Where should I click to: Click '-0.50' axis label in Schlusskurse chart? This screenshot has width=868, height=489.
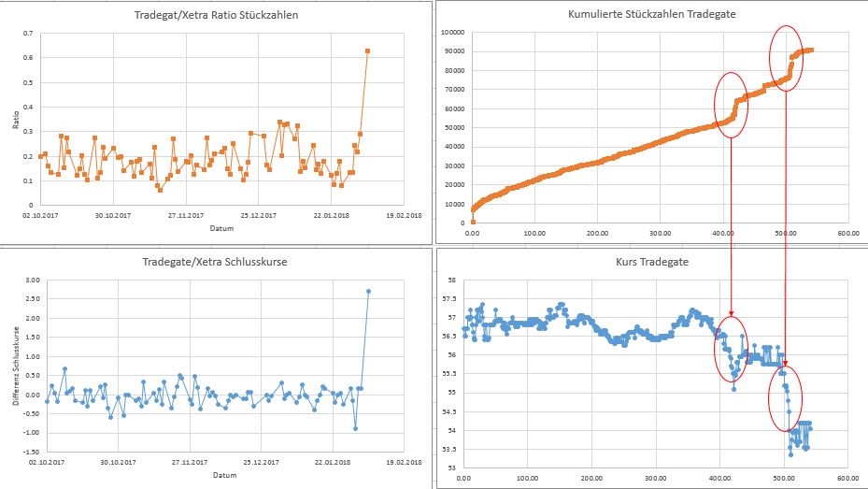(x=32, y=413)
